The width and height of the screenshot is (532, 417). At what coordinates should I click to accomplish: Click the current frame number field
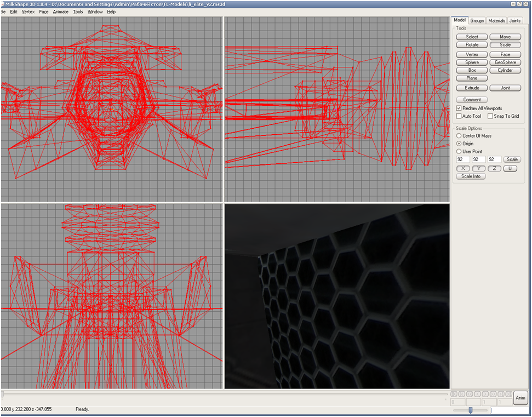tap(457, 402)
